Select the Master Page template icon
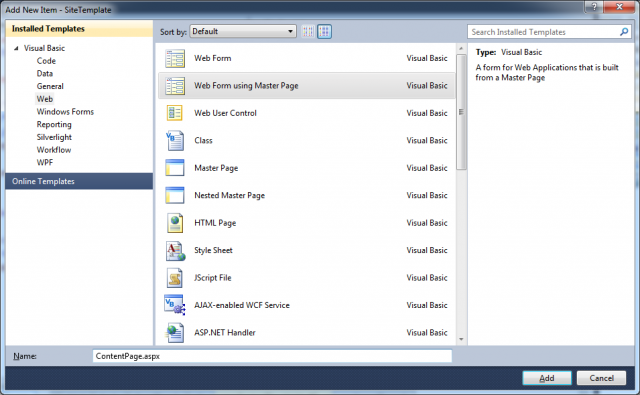This screenshot has width=640, height=395. 175,168
